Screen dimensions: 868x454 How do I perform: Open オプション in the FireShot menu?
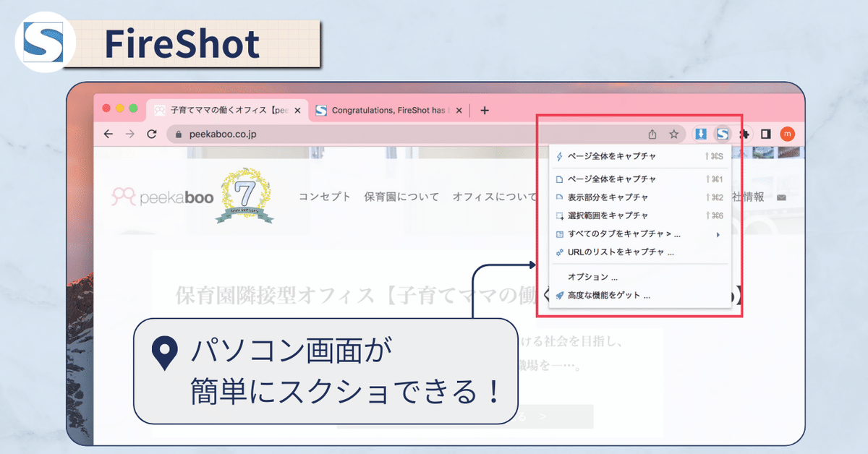[640, 277]
